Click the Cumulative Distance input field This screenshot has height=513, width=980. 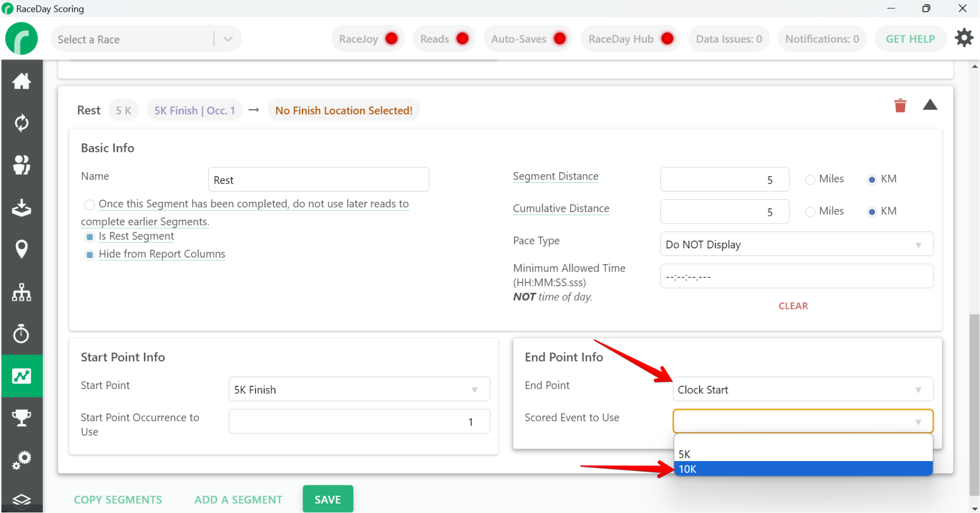(x=725, y=212)
